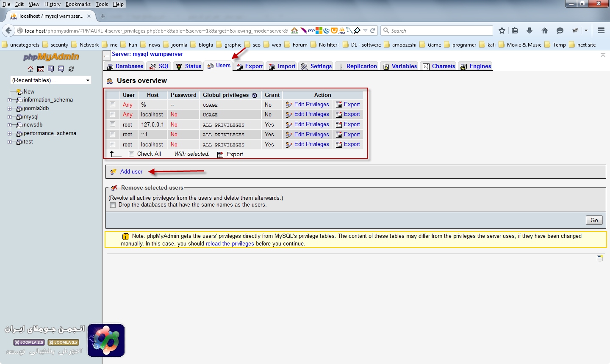Open the Recent tables dropdown
This screenshot has width=610, height=364.
(50, 80)
